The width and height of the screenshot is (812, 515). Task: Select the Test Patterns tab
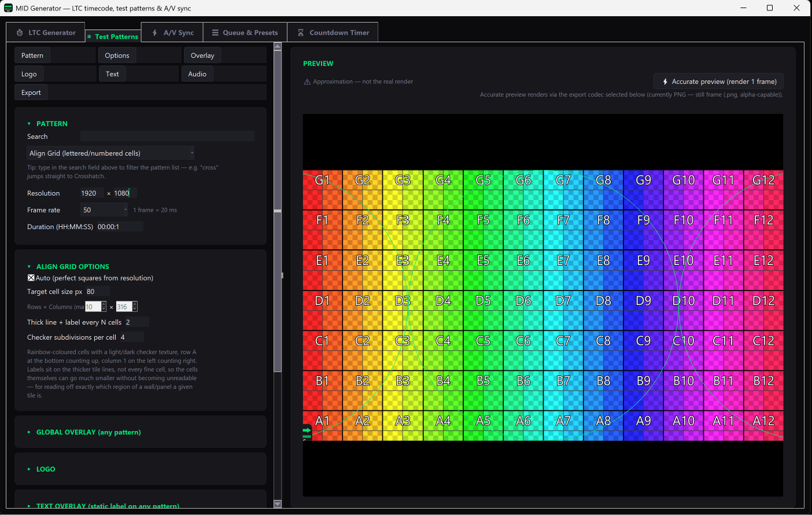tap(113, 36)
